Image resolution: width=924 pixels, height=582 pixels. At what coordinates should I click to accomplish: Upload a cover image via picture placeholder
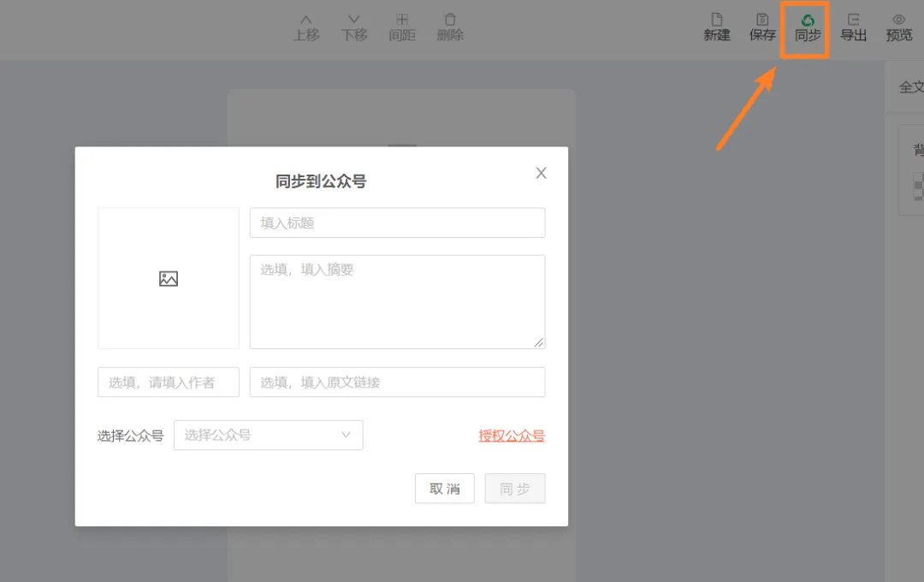point(169,278)
